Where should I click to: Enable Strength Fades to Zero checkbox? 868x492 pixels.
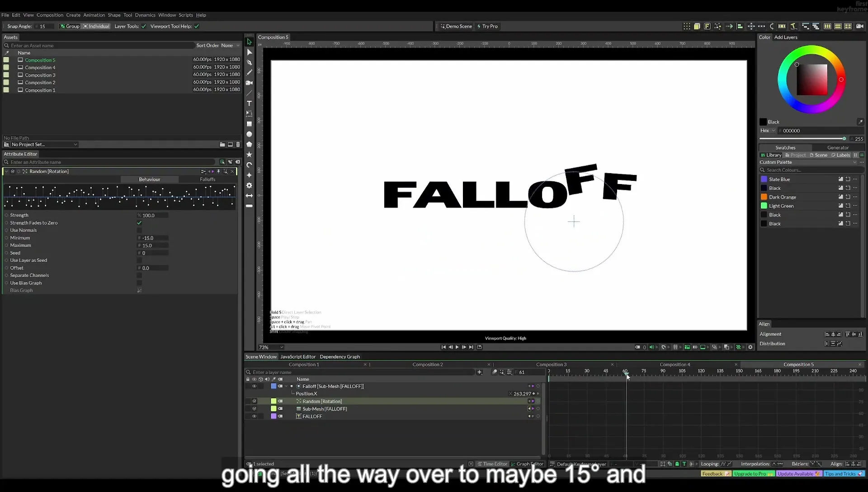tap(139, 223)
